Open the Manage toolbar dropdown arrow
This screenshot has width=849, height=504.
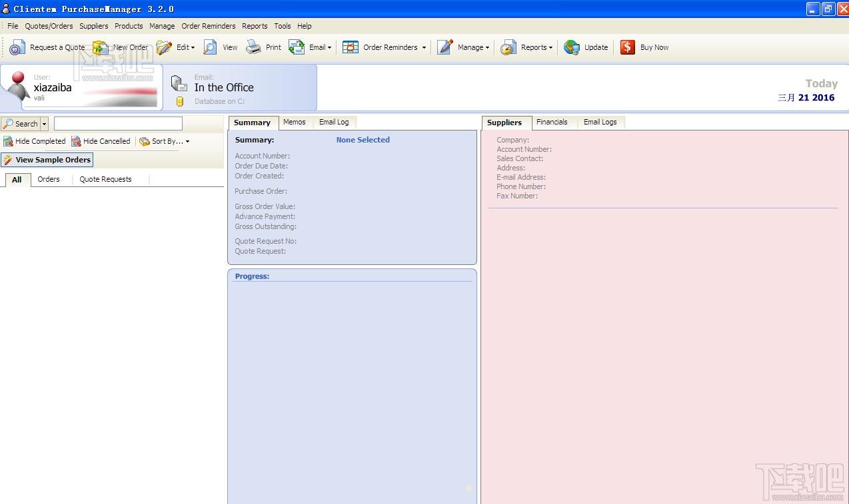coord(487,48)
